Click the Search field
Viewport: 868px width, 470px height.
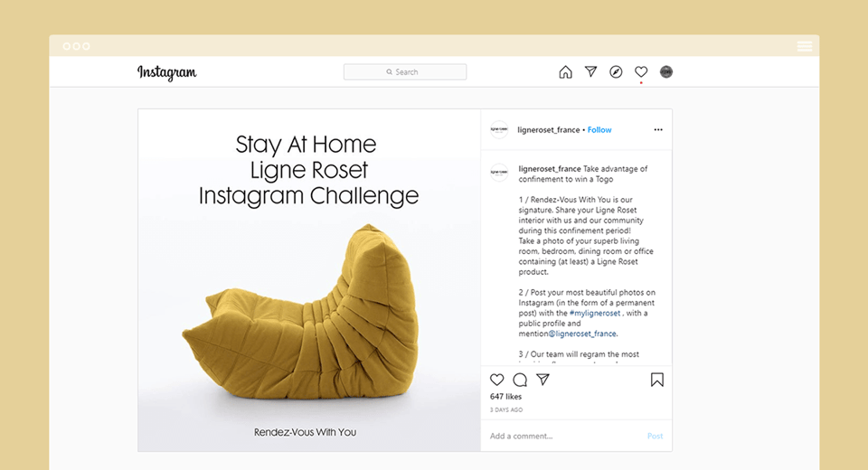(405, 72)
